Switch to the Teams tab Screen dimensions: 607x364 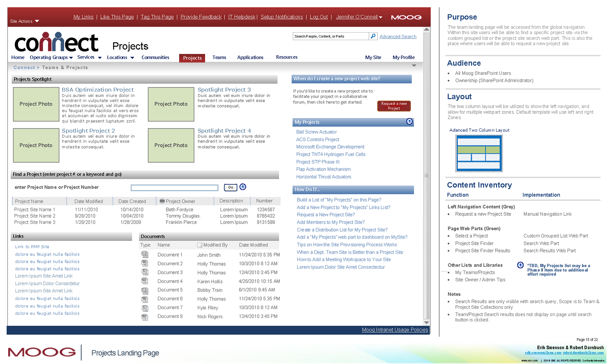coord(219,58)
